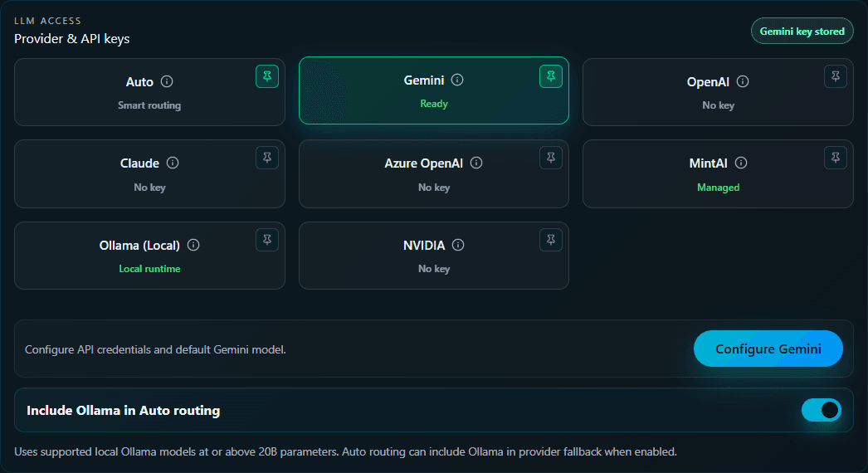Select the Gemini provider name
The height and width of the screenshot is (473, 868).
[424, 80]
